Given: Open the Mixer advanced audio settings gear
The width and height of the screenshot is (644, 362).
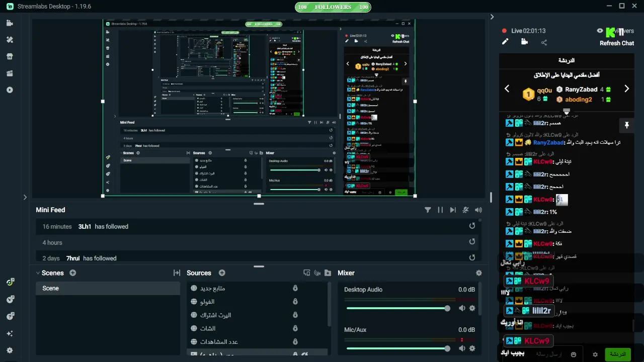Looking at the screenshot, I should coord(479,273).
